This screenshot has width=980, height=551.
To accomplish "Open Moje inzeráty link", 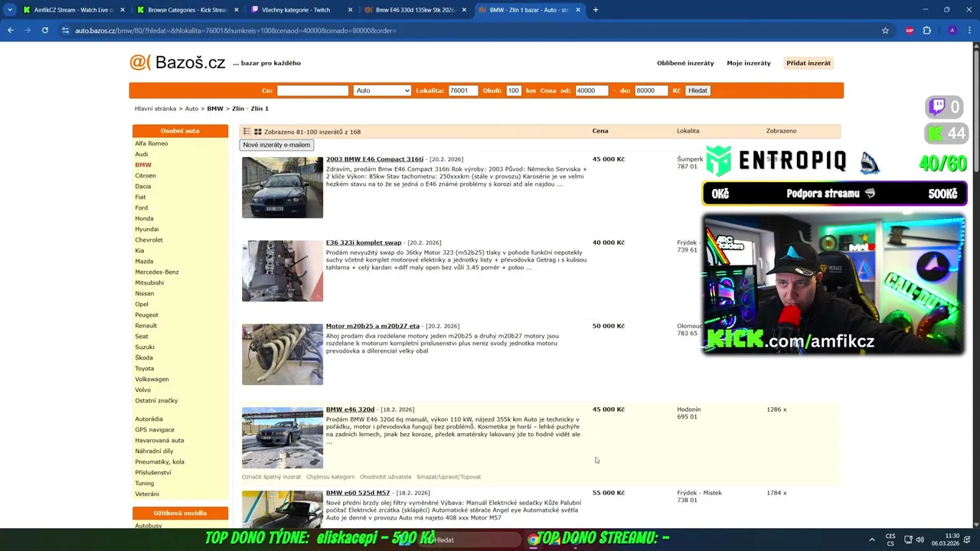I will click(749, 63).
